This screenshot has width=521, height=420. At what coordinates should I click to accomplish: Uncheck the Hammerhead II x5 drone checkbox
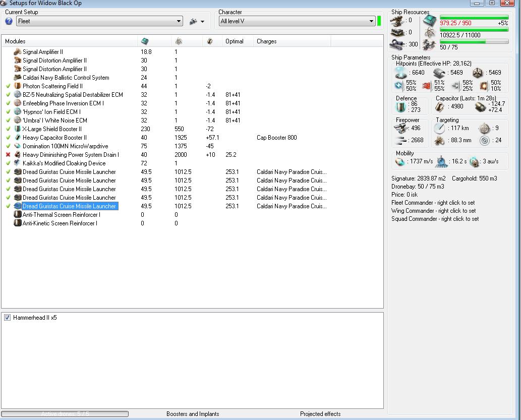(x=8, y=318)
